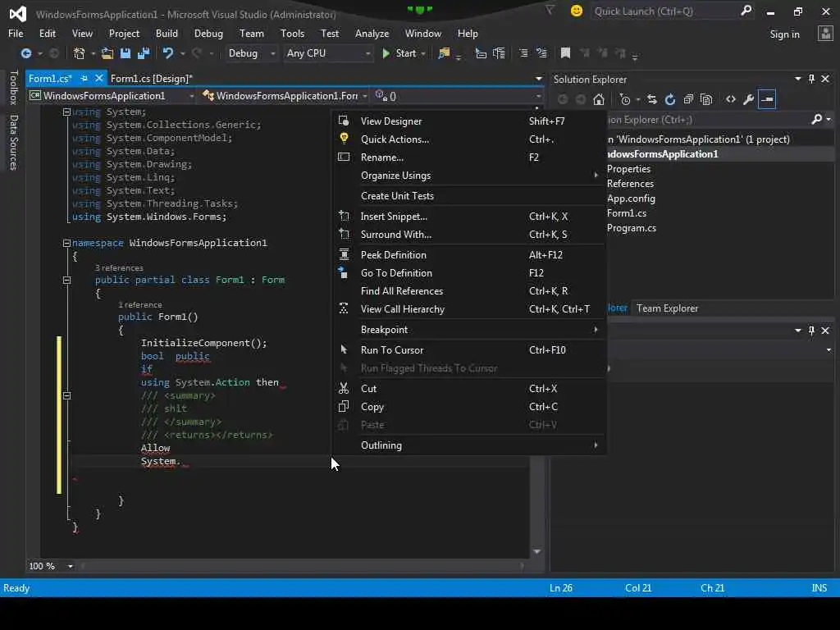Screen dimensions: 840x630
Task: Click the Save All toolbar icon
Action: (144, 53)
